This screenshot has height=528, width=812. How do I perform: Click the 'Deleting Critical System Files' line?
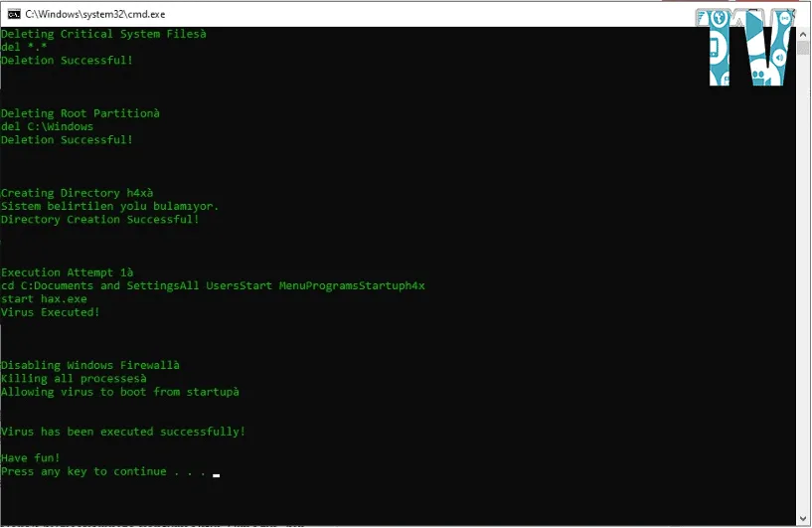pos(103,34)
